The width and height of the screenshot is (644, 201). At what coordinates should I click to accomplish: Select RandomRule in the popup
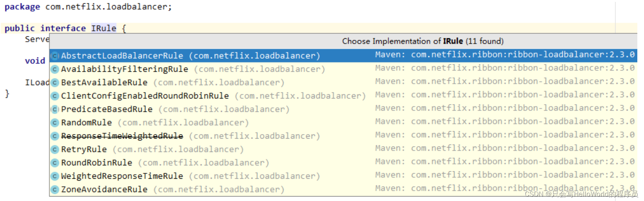(343, 123)
